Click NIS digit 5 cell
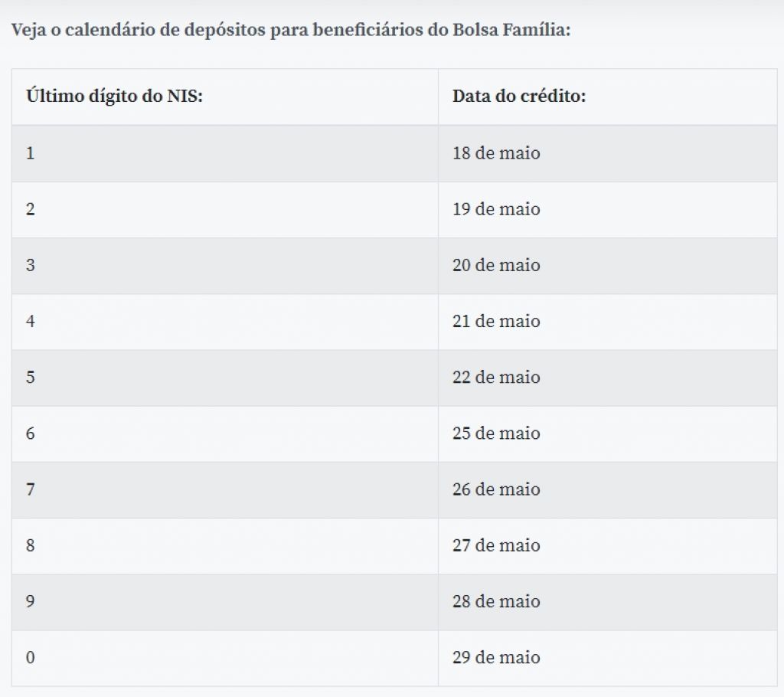Viewport: 784px width, 697px height. click(x=225, y=378)
